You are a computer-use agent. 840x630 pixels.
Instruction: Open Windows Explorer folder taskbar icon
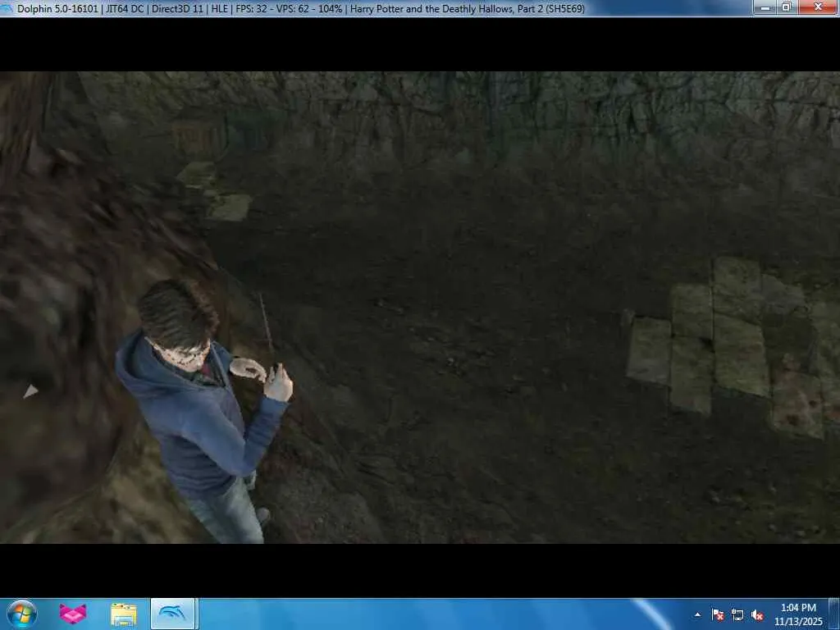tap(124, 614)
